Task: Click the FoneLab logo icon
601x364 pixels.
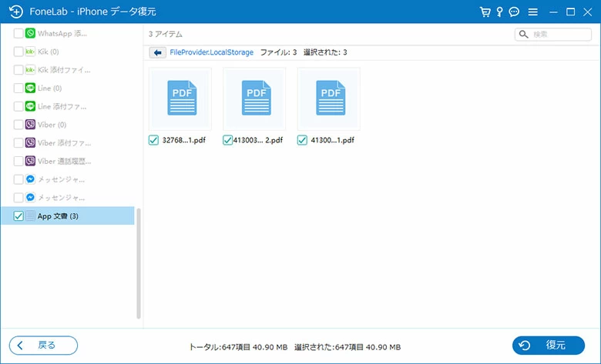Action: (x=14, y=12)
